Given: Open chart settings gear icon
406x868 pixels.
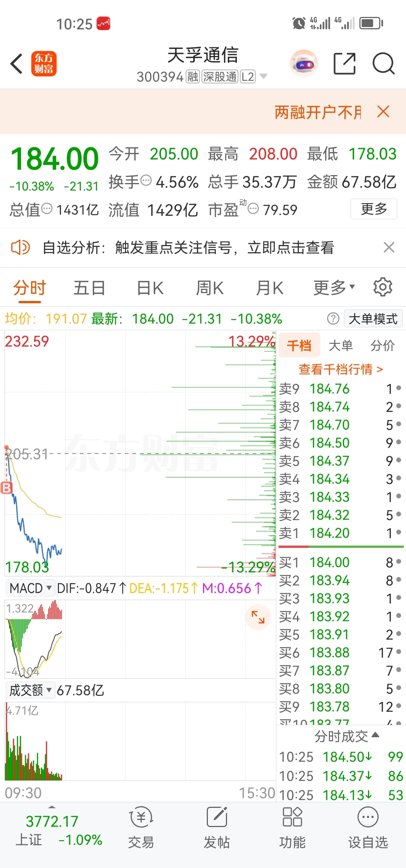Looking at the screenshot, I should pos(383,287).
